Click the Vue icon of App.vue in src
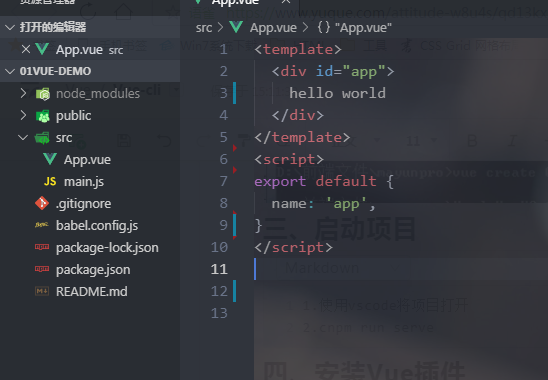Screen dimensions: 548x380 (50, 159)
